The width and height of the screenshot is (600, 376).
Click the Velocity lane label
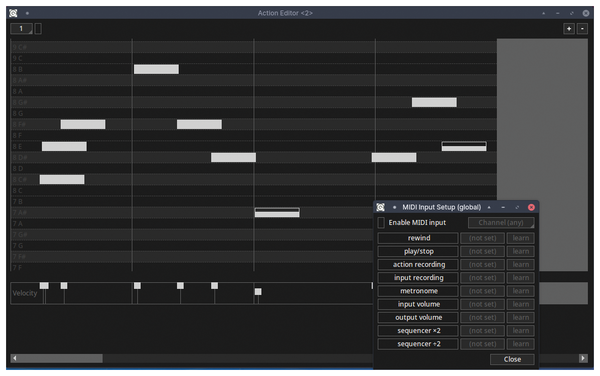(x=24, y=293)
